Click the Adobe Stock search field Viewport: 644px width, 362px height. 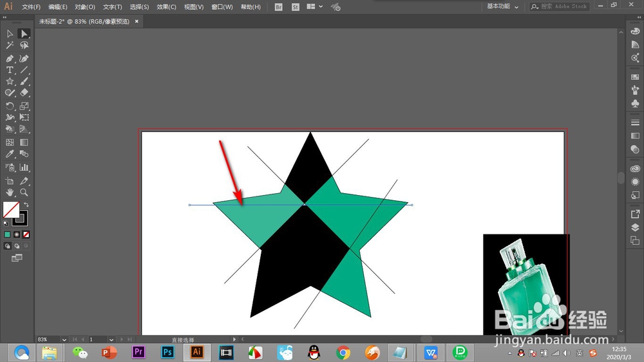pyautogui.click(x=560, y=6)
